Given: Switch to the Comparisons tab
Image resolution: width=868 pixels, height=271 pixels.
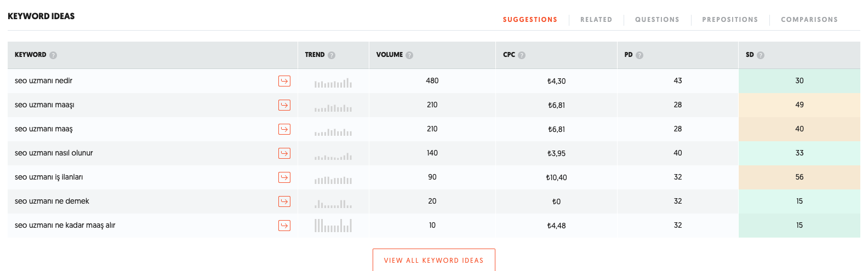Looking at the screenshot, I should tap(809, 20).
